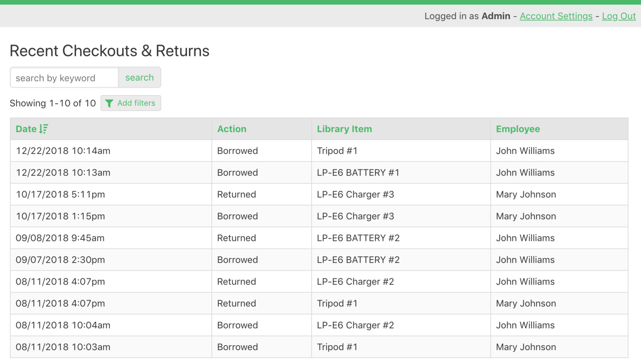Click LP-E6 BATTERY #1 item cell

[x=358, y=173]
